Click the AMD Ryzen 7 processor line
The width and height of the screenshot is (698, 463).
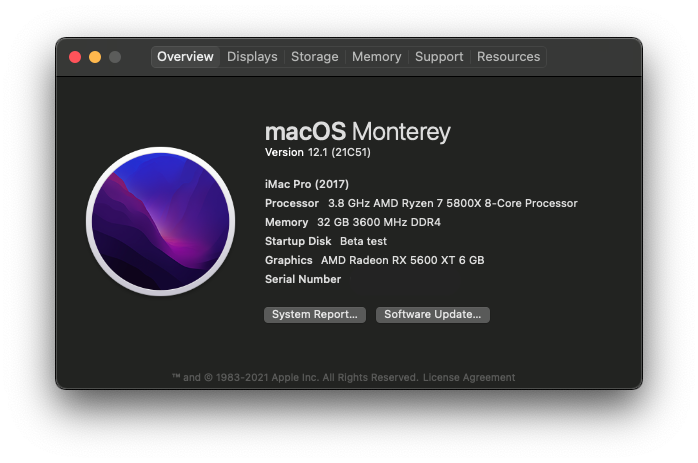452,203
